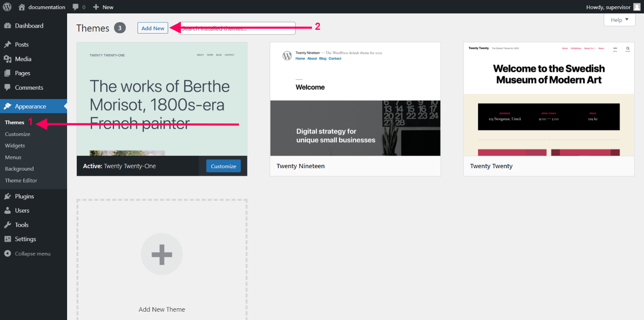Click the blue Customize button
This screenshot has width=644, height=320.
tap(223, 166)
